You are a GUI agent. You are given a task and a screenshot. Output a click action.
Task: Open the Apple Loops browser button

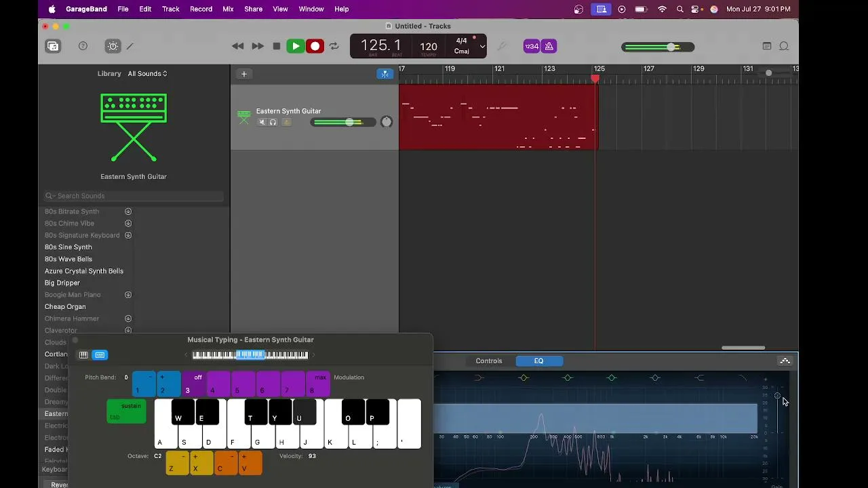[784, 46]
